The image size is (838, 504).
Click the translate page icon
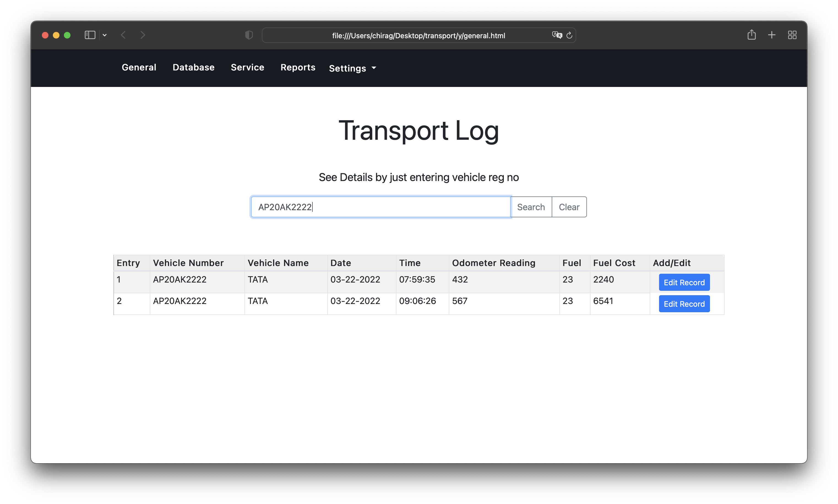pos(557,35)
